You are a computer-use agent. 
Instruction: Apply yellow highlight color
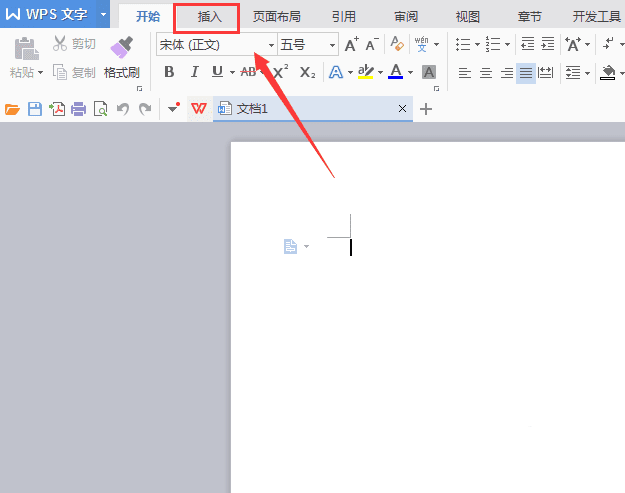tap(366, 72)
